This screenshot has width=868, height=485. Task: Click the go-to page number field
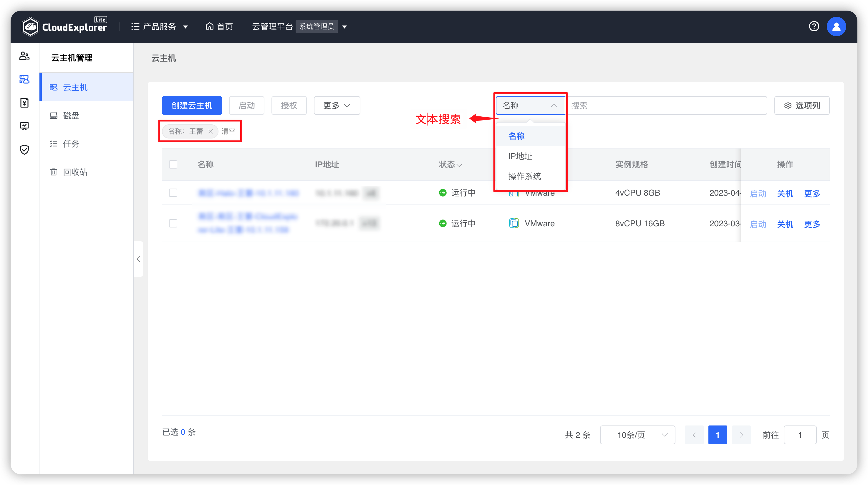pos(800,435)
